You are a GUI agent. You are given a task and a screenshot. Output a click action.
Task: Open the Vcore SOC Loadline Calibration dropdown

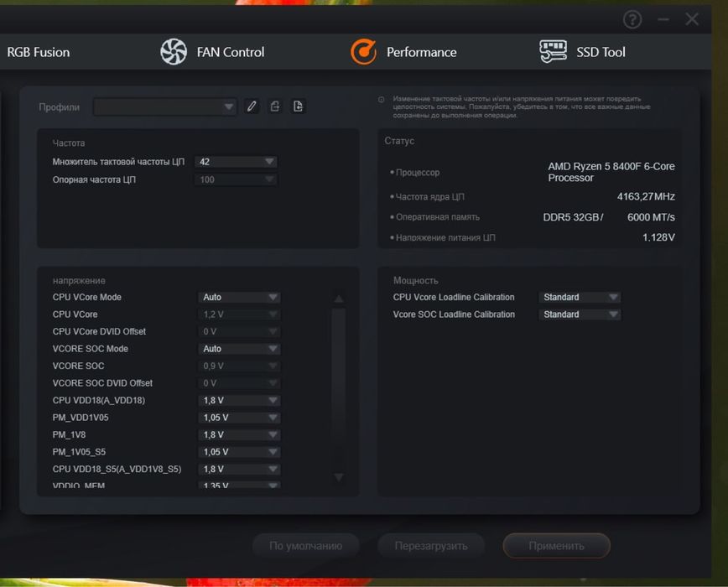coord(580,314)
